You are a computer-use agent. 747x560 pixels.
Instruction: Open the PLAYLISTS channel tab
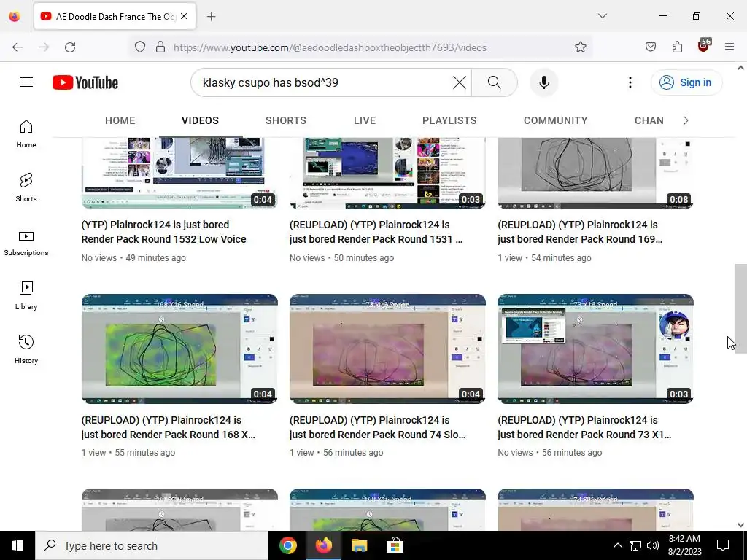click(449, 120)
